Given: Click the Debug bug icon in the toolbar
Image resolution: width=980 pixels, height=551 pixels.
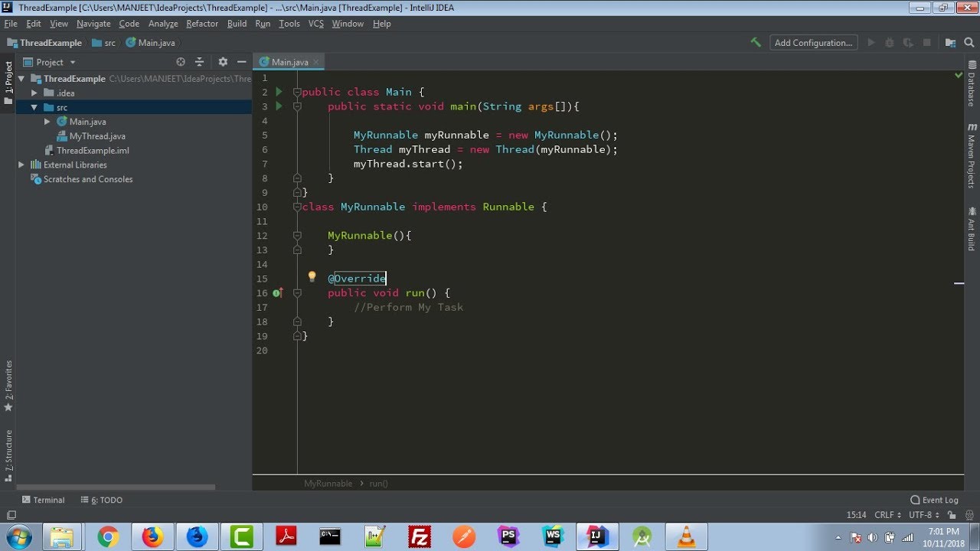Looking at the screenshot, I should [x=890, y=43].
